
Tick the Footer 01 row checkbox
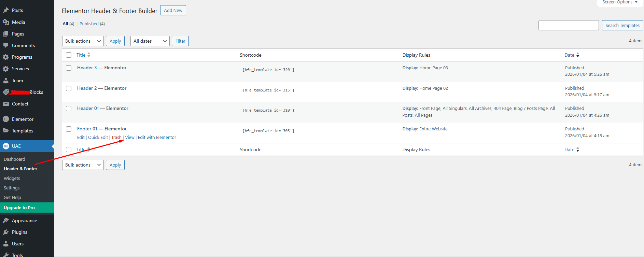click(x=69, y=129)
